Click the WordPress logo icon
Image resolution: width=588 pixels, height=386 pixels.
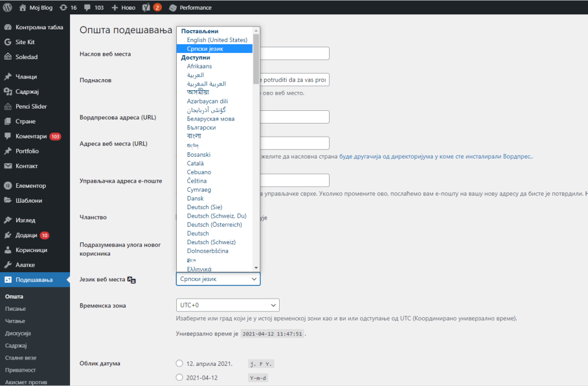pos(8,7)
